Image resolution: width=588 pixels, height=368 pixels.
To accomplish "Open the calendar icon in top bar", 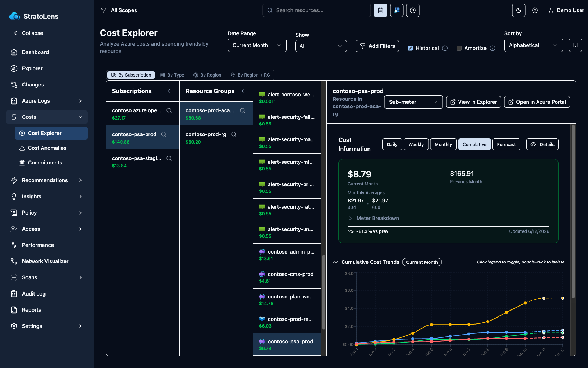I will click(x=380, y=10).
